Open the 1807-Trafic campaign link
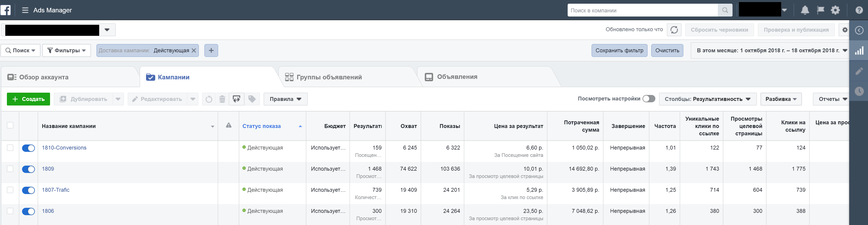This screenshot has width=868, height=225. (x=56, y=190)
